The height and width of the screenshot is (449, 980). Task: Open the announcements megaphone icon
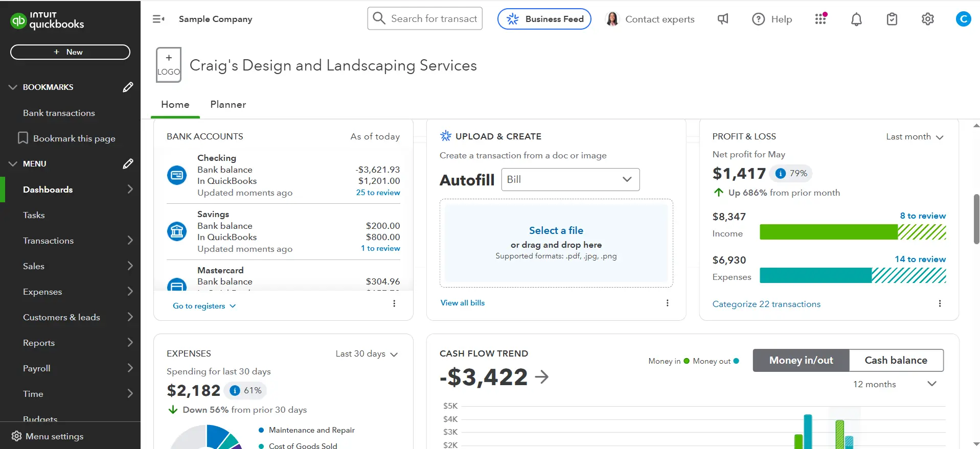click(x=723, y=19)
